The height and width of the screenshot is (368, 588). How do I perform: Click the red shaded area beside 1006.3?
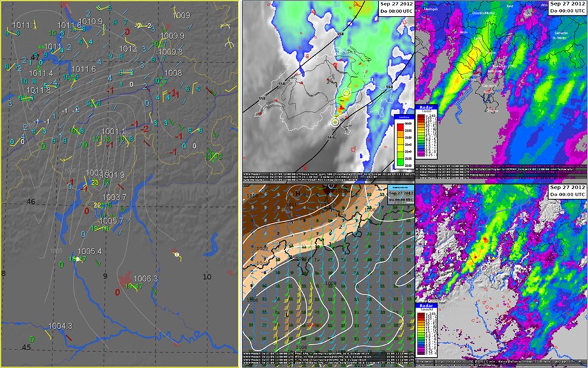click(126, 279)
